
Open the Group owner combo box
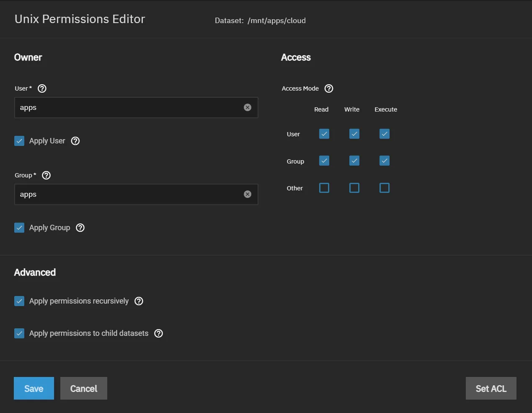point(128,195)
